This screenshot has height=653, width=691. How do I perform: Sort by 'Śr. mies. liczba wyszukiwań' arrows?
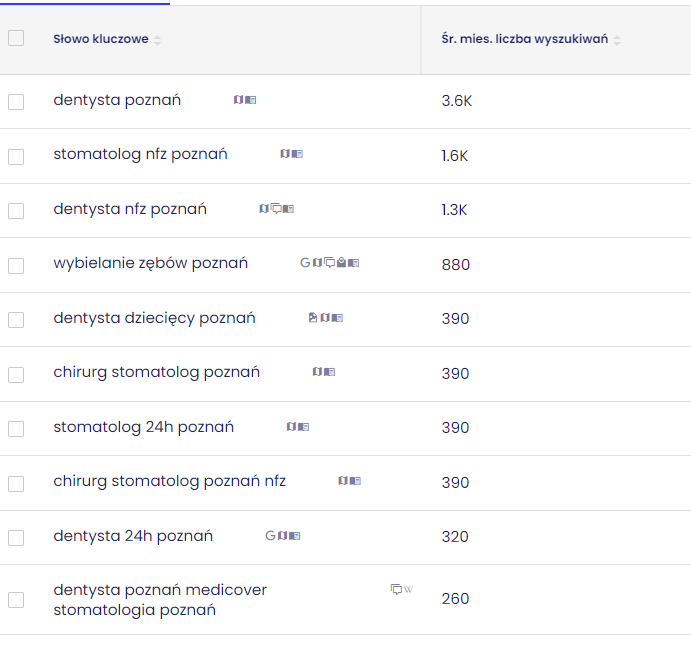(x=617, y=40)
